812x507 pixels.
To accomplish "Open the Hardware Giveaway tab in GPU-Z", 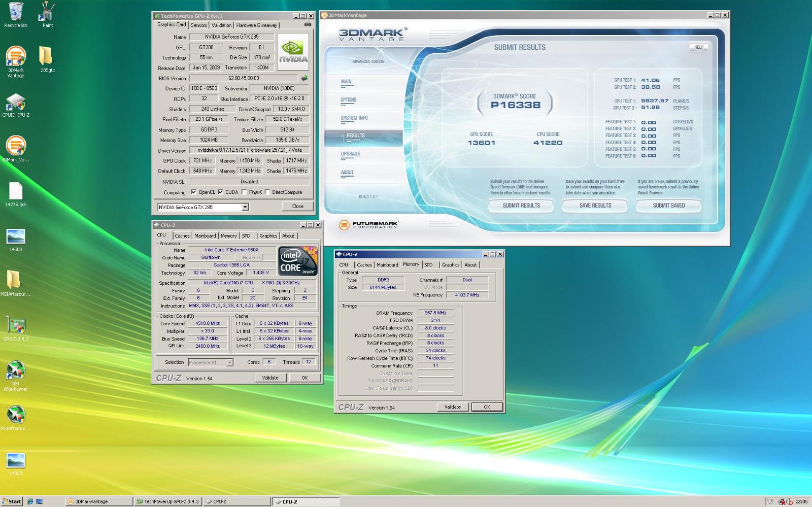I will tap(257, 25).
